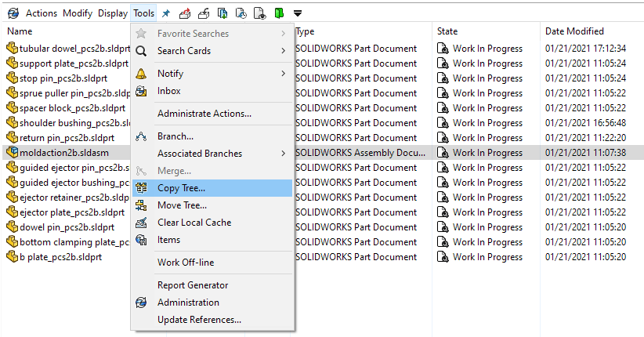This screenshot has width=644, height=337.
Task: Select Branch... from the Tools menu
Action: pyautogui.click(x=212, y=136)
